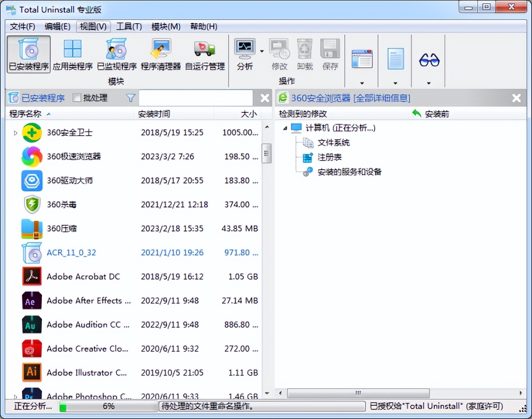This screenshot has height=419, width=532.
Task: Click the 保存 icon
Action: tap(330, 54)
